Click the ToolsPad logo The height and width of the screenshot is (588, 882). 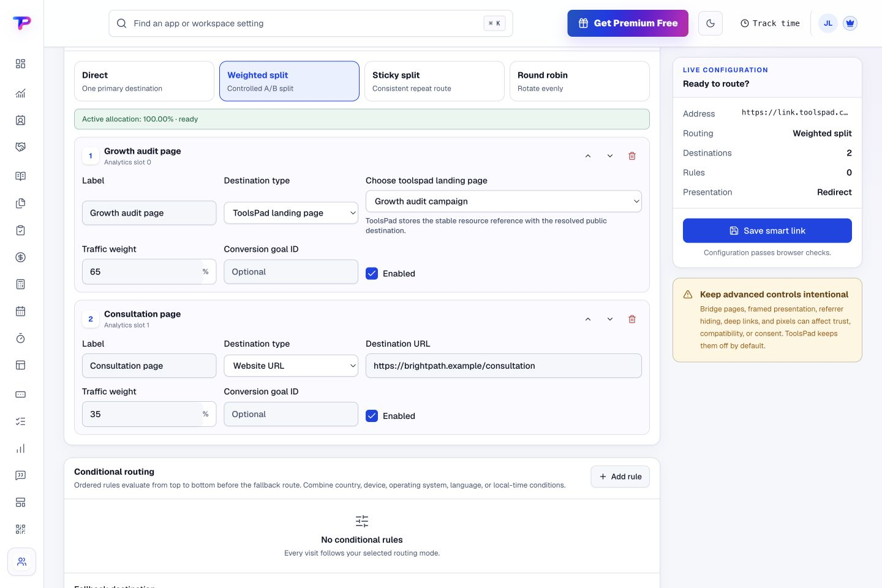[x=21, y=23]
